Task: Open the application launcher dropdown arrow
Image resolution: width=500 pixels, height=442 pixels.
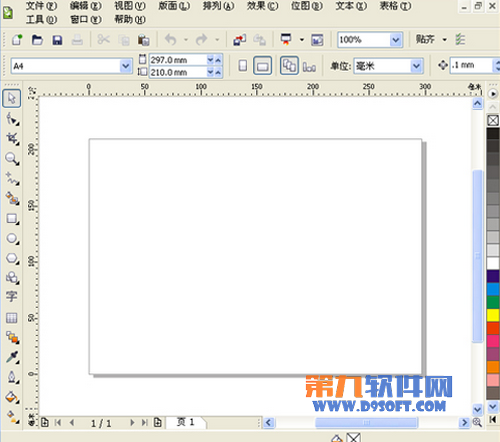Action: (x=302, y=40)
